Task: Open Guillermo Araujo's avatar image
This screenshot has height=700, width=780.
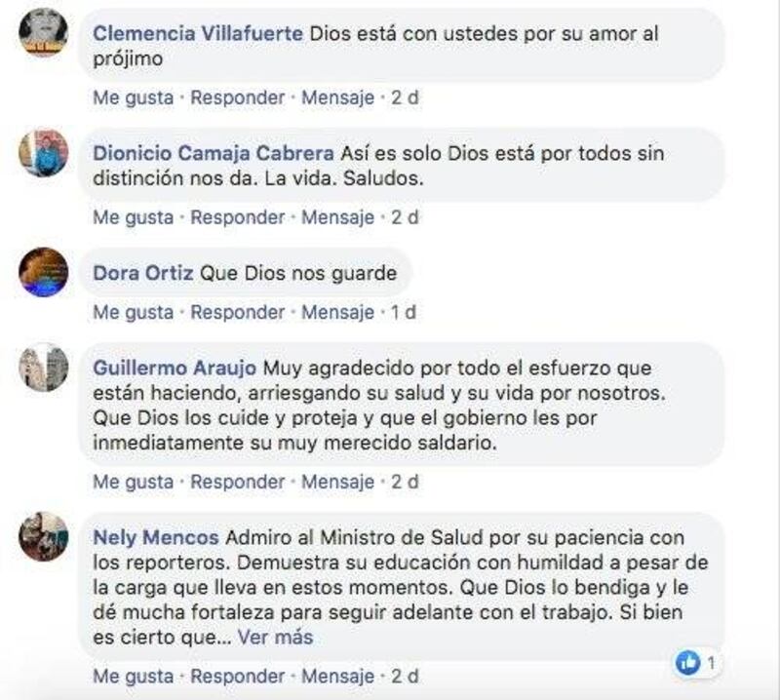Action: click(x=43, y=368)
